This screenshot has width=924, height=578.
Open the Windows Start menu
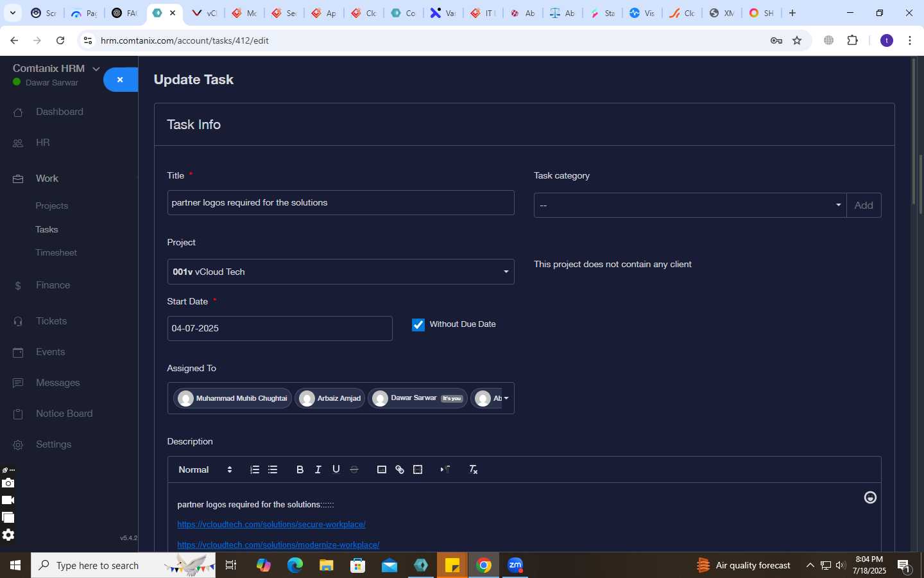[15, 565]
